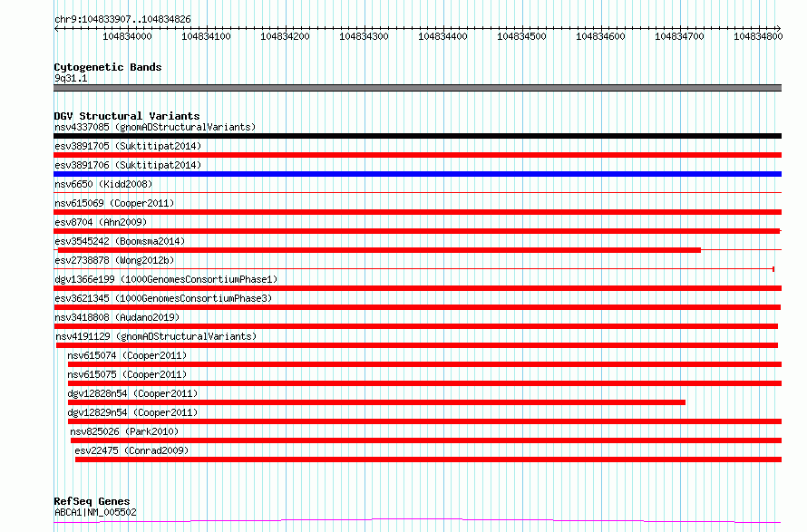807x532 pixels.
Task: Select nsv825026 (Park2010) variant label
Action: click(124, 431)
